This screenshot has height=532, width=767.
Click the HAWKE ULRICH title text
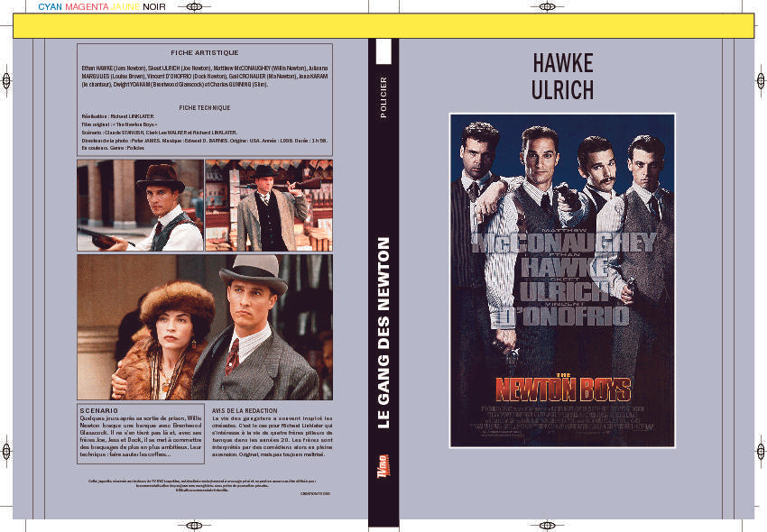click(x=562, y=77)
